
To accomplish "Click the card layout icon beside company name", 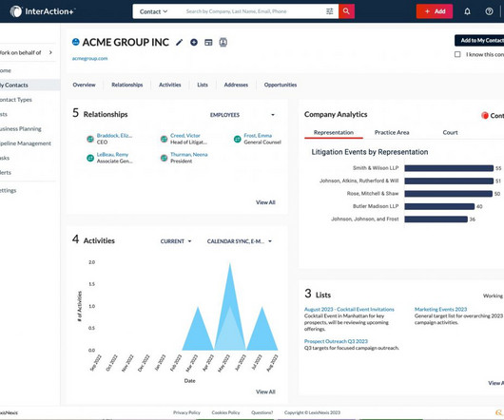I will point(208,43).
